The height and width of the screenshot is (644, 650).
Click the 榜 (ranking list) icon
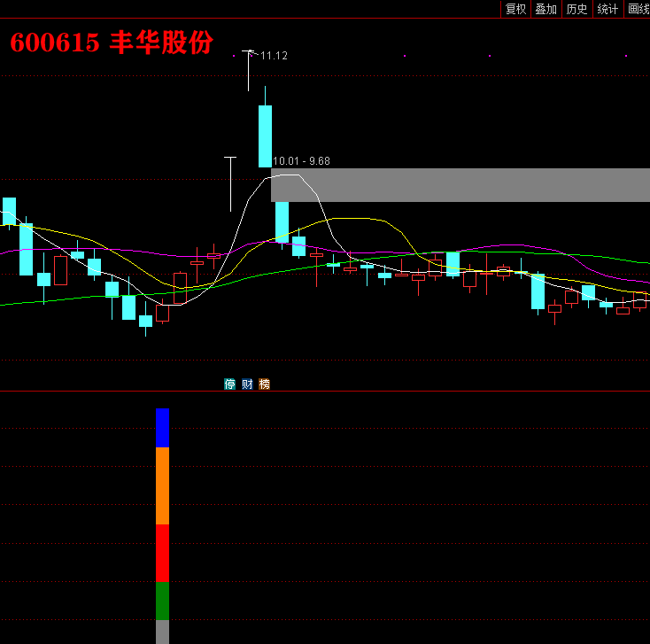tap(264, 384)
